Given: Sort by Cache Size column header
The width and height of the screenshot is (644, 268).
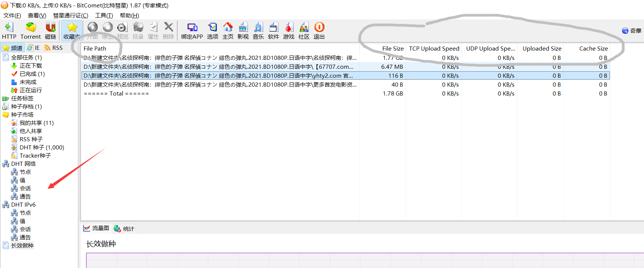Looking at the screenshot, I should click(587, 48).
